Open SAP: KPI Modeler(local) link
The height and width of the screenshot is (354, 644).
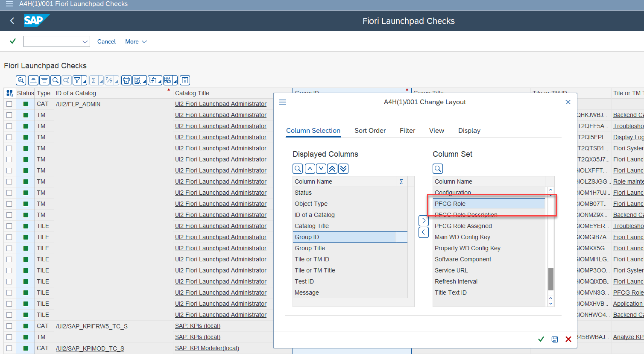(x=207, y=348)
